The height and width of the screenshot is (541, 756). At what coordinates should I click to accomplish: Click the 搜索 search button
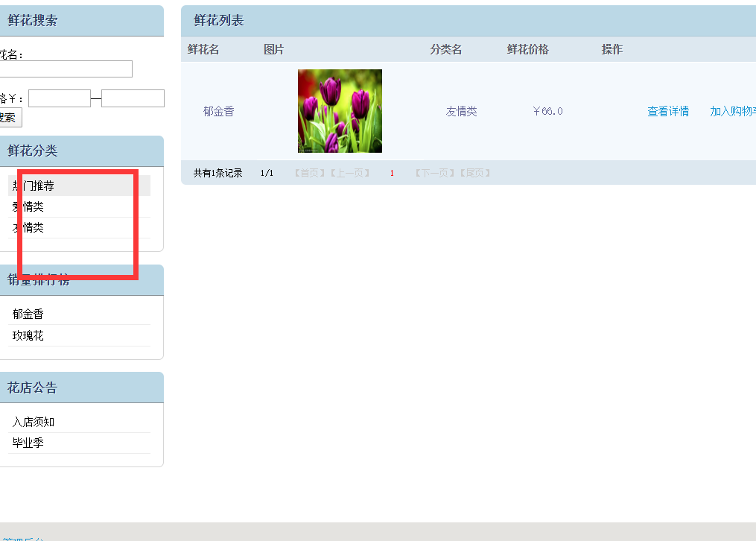(9, 117)
